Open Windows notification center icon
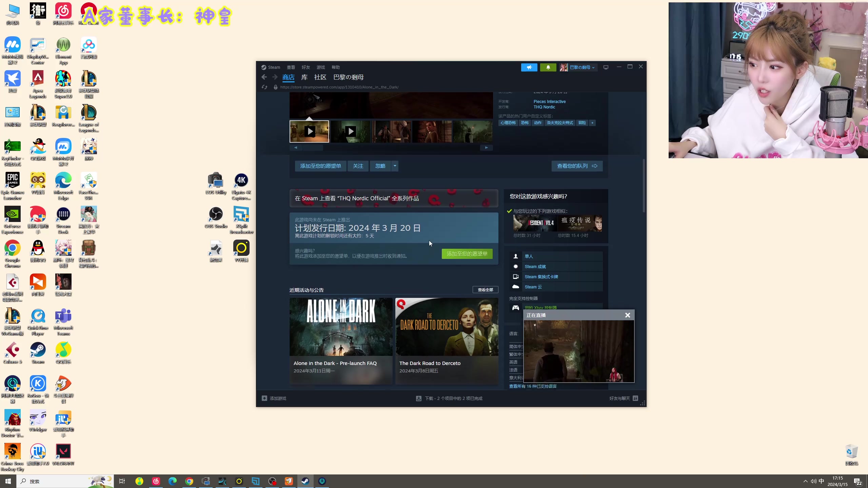This screenshot has width=868, height=488. (858, 481)
